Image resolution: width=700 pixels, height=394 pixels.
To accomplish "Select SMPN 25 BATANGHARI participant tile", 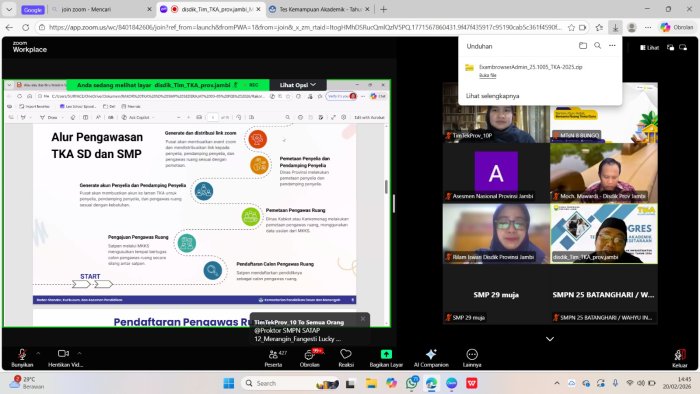I will [x=604, y=294].
